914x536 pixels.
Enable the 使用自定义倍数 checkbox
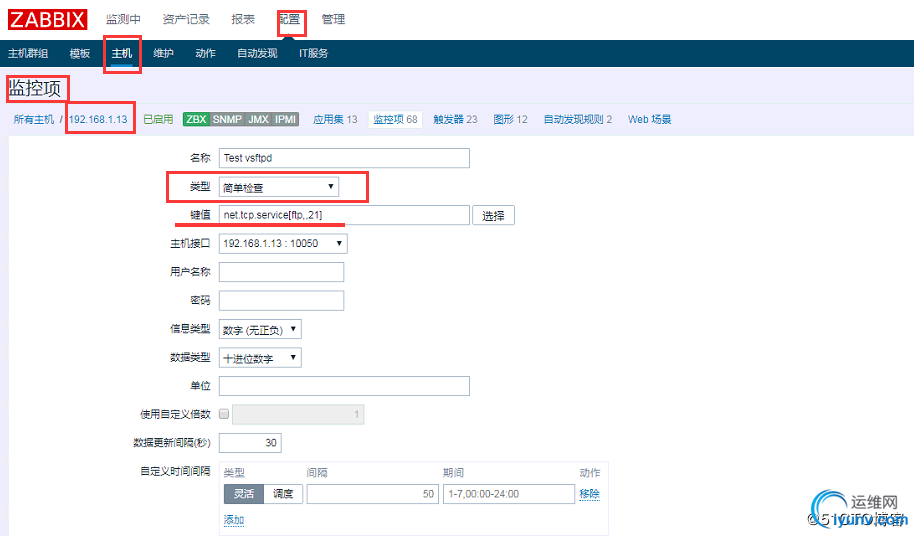(x=224, y=414)
